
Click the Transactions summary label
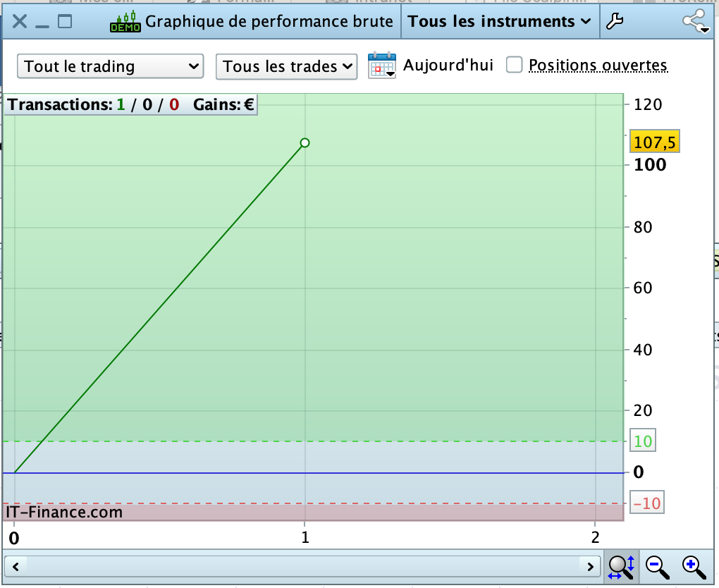point(94,104)
